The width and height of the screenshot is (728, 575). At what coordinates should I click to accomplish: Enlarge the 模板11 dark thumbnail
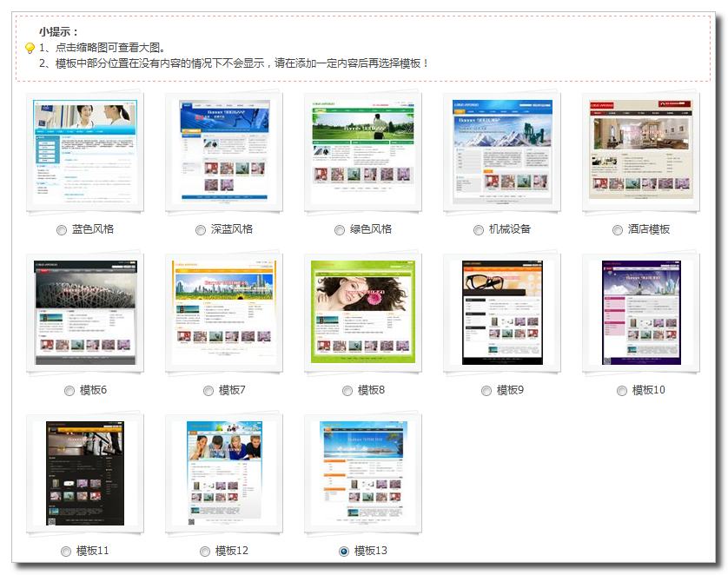[x=85, y=473]
